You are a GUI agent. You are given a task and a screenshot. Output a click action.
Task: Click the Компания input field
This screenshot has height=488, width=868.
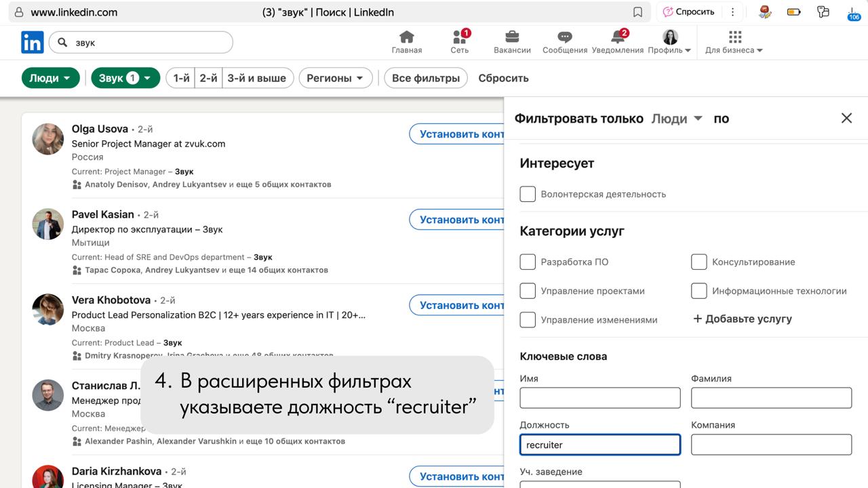[771, 445]
